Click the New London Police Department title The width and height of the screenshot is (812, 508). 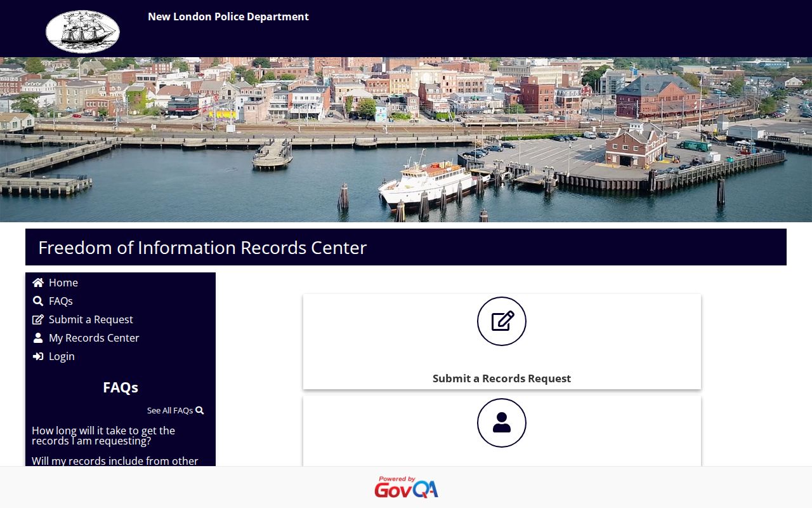228,17
